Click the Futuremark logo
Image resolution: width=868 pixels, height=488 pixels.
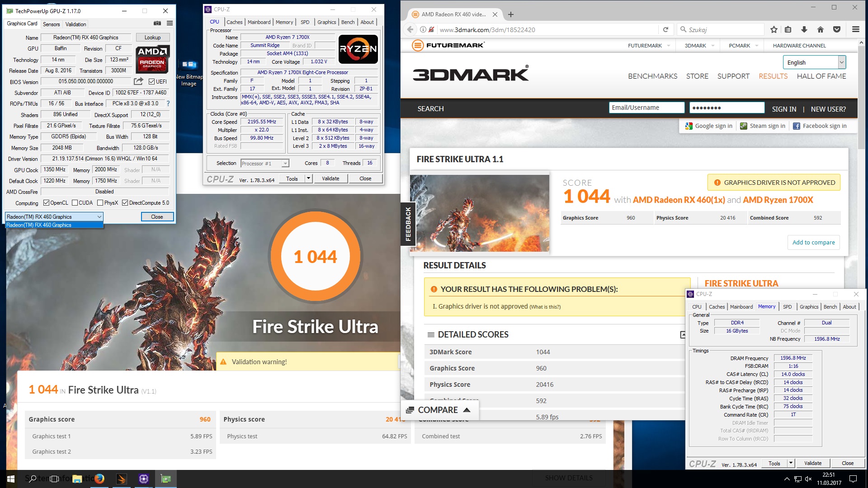point(448,45)
